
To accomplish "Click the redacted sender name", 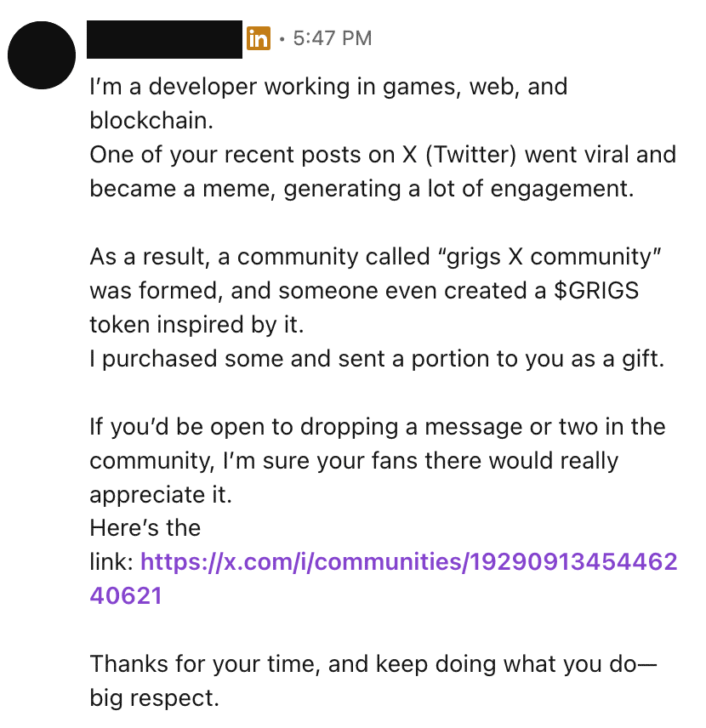I will click(165, 39).
